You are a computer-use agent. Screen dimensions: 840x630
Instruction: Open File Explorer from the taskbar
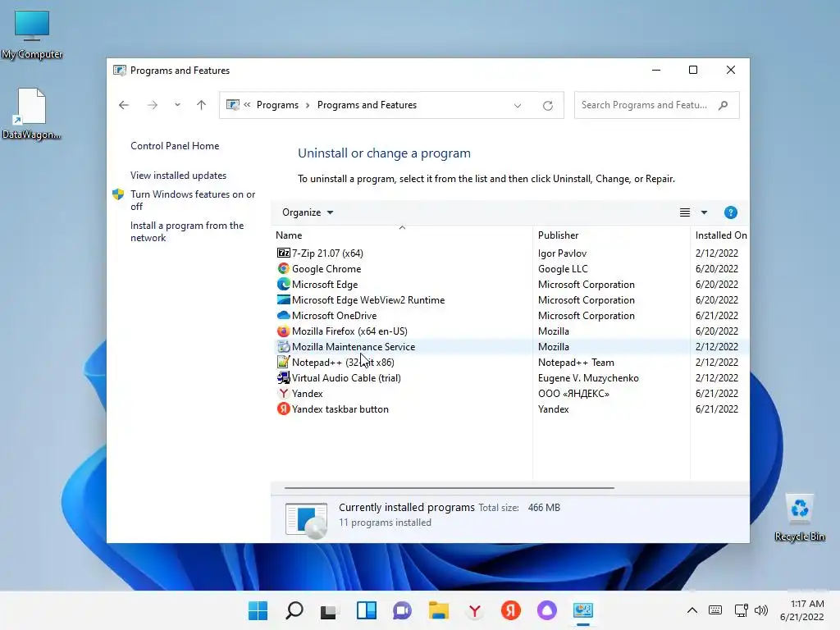438,610
